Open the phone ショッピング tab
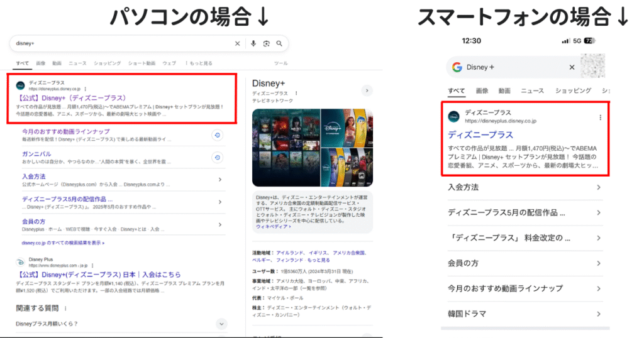 (x=574, y=90)
